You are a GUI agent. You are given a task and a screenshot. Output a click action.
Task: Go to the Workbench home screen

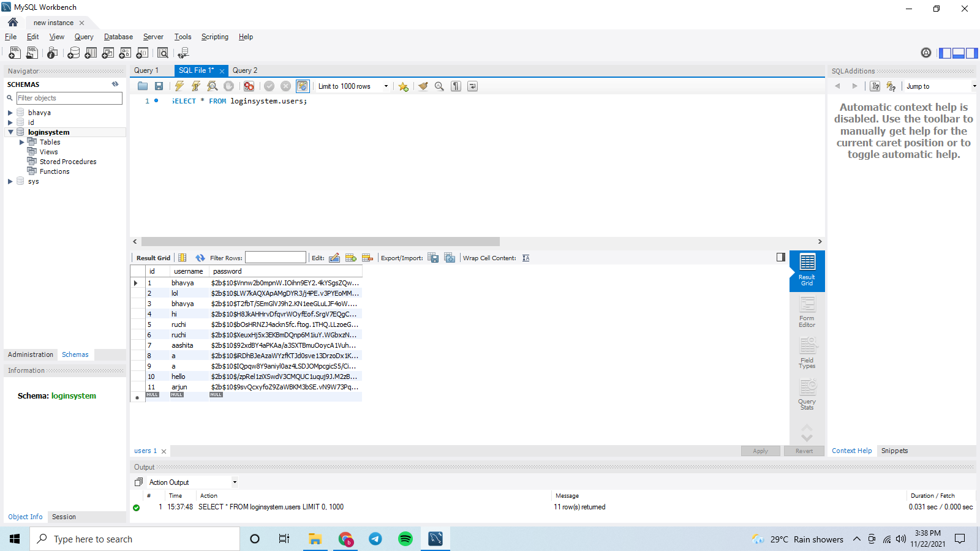click(x=13, y=22)
